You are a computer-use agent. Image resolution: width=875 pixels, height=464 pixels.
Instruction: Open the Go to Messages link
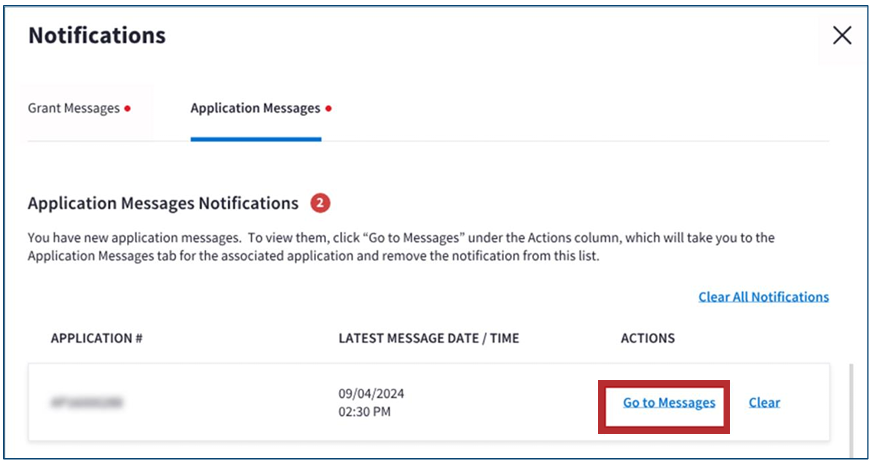[669, 403]
